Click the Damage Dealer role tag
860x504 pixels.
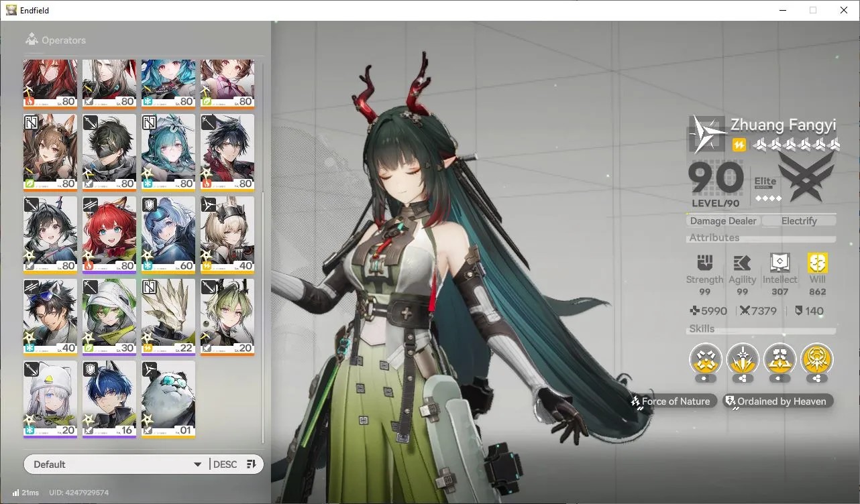[x=723, y=220]
